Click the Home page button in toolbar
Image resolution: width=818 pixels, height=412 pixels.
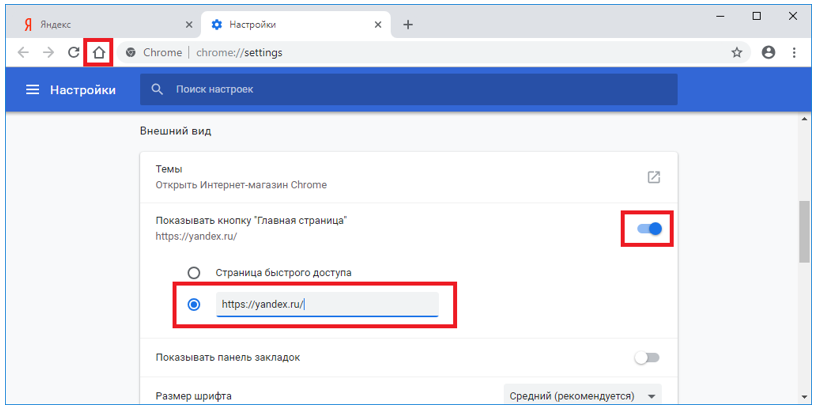click(99, 52)
